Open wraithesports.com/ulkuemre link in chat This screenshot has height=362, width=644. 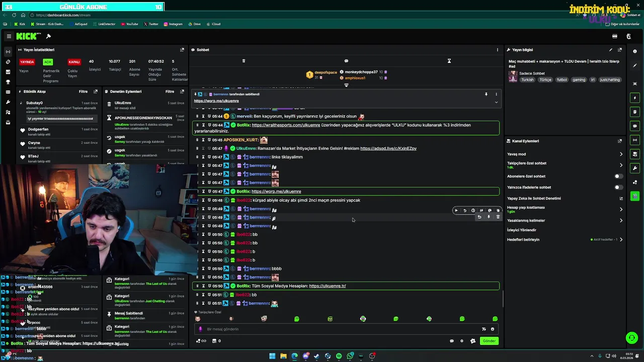pos(286,125)
